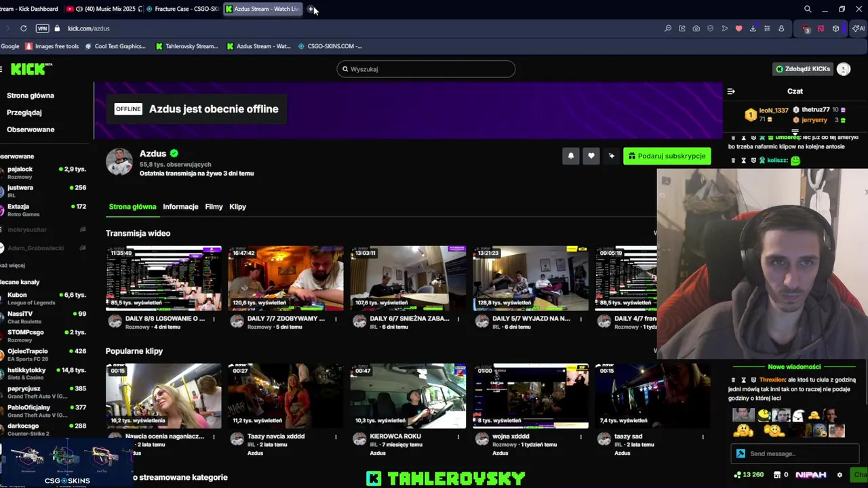Open a new browser tab

311,9
